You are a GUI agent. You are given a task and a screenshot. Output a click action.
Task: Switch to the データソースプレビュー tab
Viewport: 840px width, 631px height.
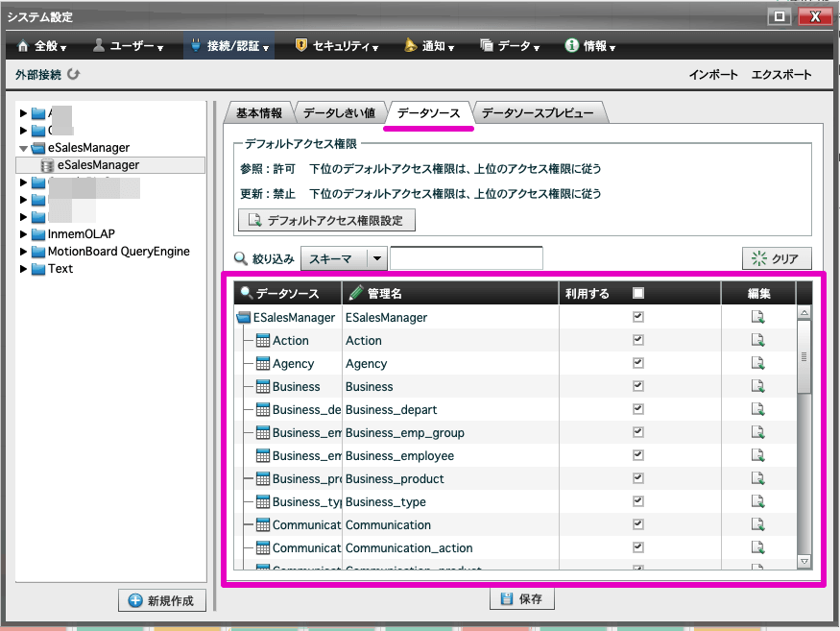538,113
